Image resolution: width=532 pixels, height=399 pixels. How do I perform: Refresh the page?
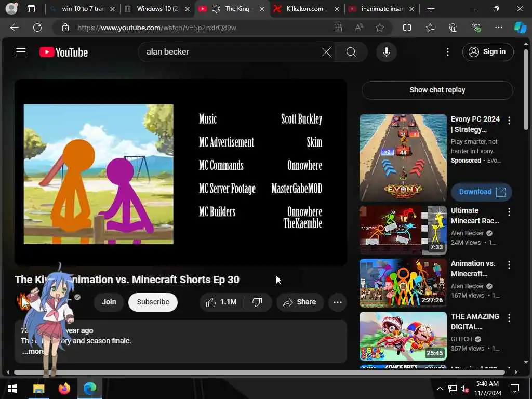point(37,28)
